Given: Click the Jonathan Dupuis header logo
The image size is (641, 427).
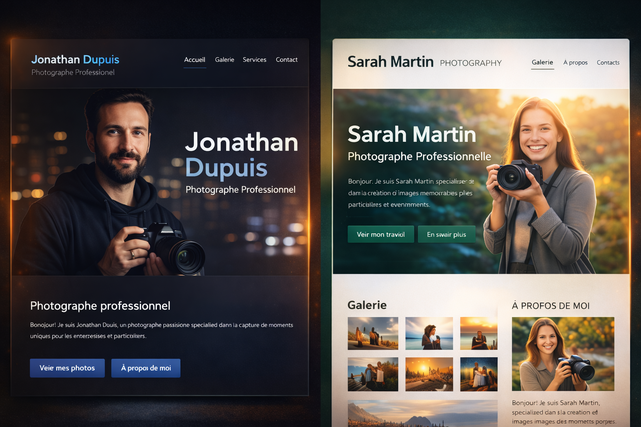Looking at the screenshot, I should click(x=75, y=60).
